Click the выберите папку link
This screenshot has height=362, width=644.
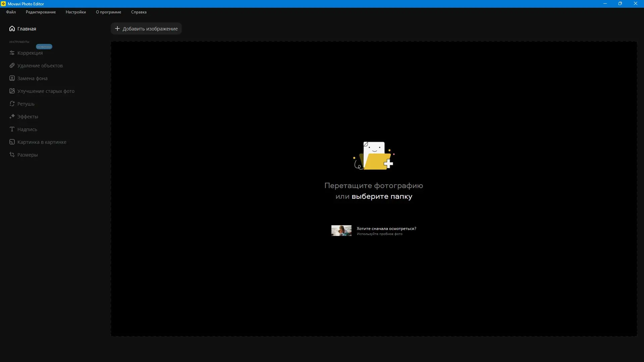(x=382, y=196)
